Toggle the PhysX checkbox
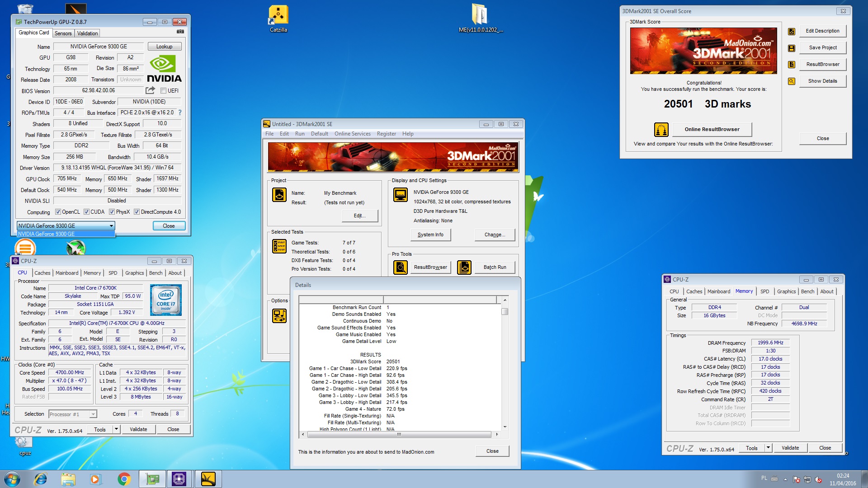This screenshot has height=488, width=868. pos(112,212)
